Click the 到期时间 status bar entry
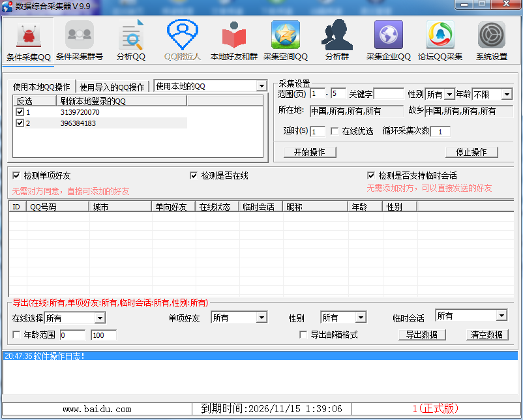 271,409
